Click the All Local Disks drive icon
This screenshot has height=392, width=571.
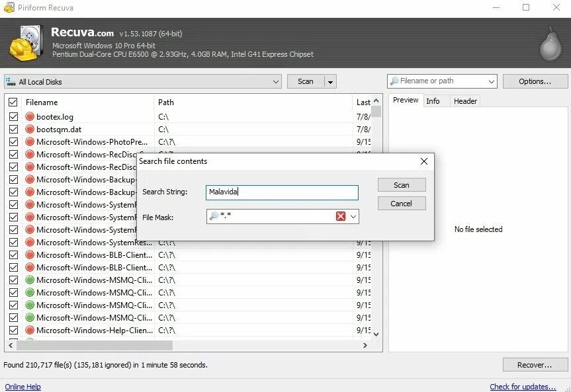point(11,81)
